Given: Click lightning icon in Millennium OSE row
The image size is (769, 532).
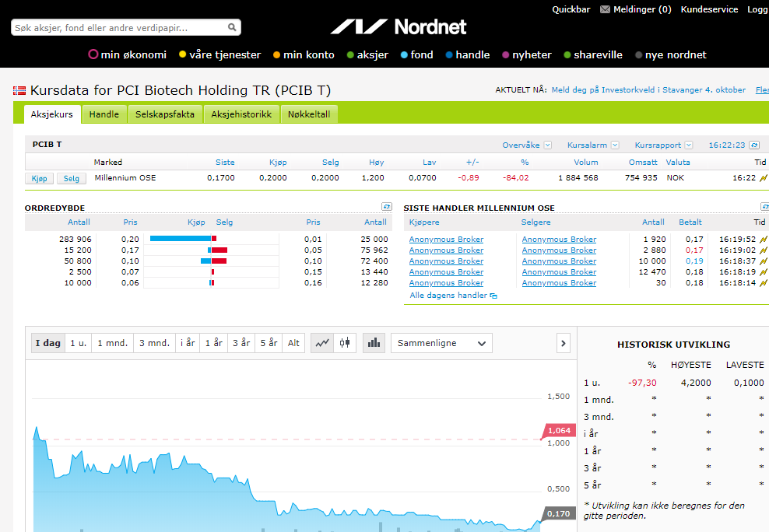Looking at the screenshot, I should [763, 178].
